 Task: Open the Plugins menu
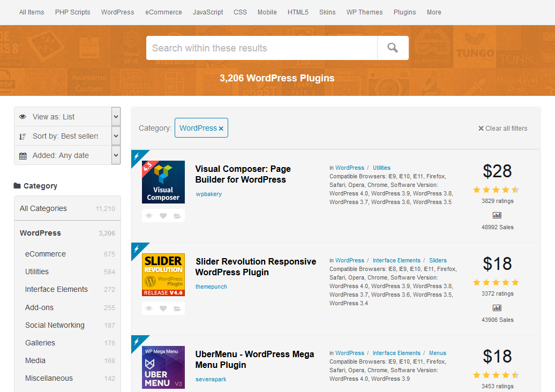pos(404,12)
